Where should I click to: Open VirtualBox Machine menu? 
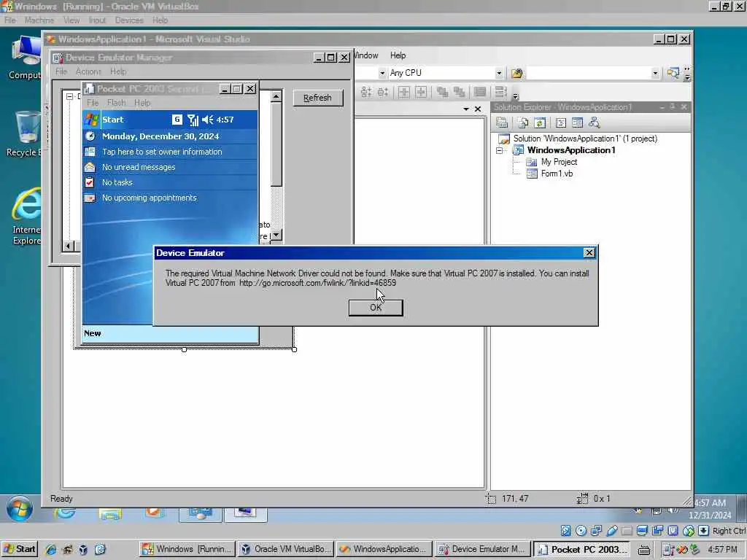coord(39,20)
